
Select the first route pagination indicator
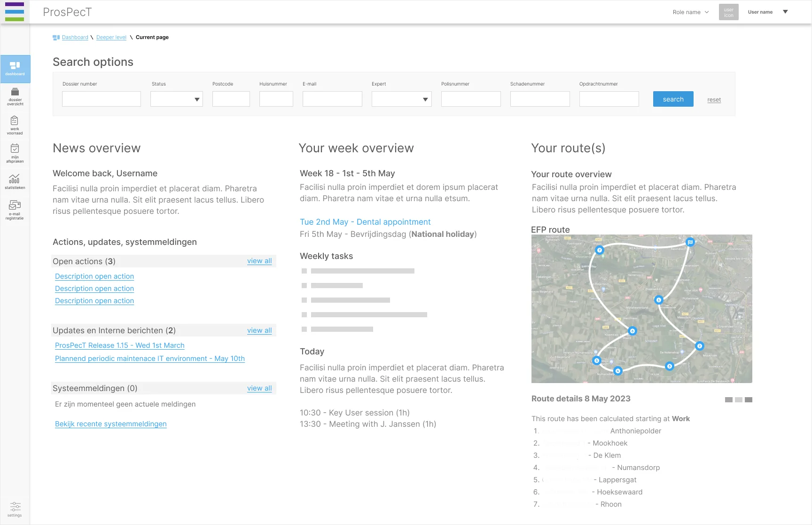click(729, 400)
